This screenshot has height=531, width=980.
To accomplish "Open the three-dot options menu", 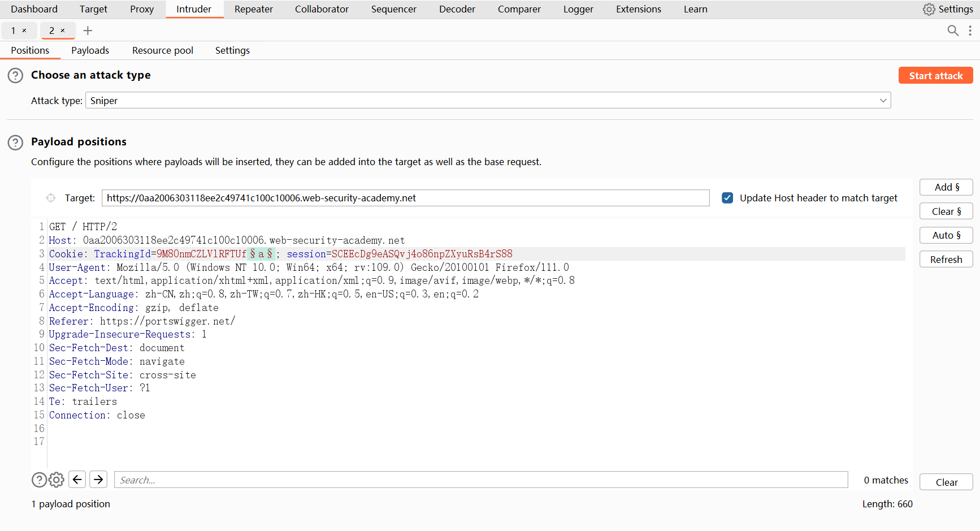I will pyautogui.click(x=970, y=31).
